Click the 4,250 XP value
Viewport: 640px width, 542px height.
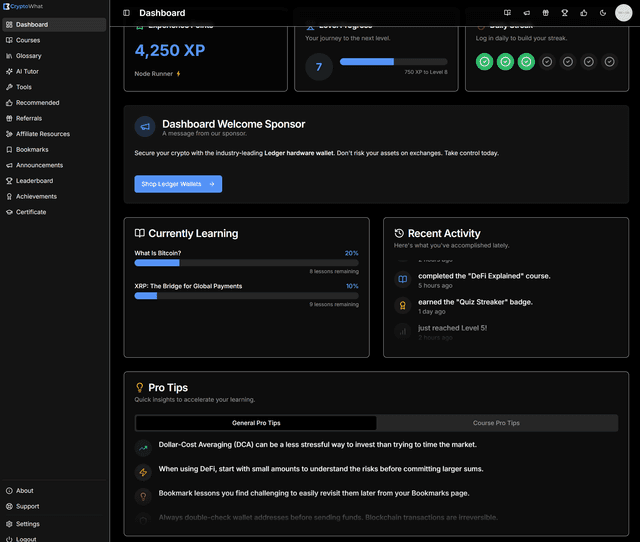[170, 51]
